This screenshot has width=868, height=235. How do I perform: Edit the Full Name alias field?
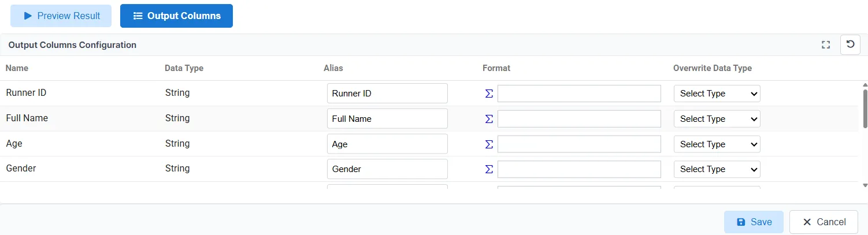click(387, 119)
